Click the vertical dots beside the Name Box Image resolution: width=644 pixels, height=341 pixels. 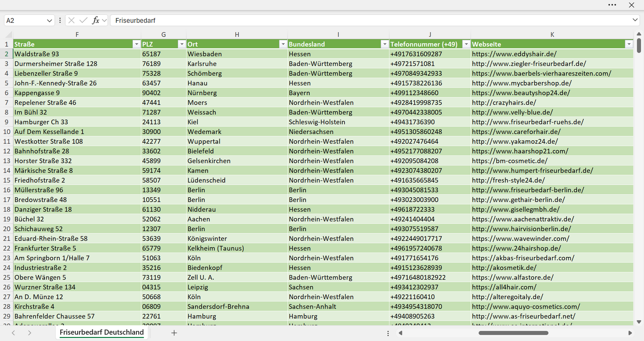[60, 20]
